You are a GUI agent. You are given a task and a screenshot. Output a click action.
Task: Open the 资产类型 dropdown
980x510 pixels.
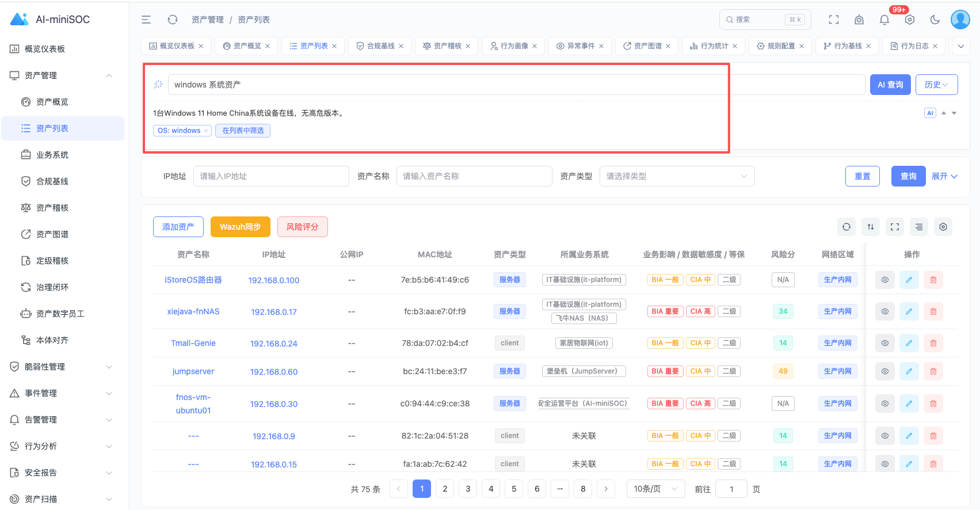pos(677,176)
